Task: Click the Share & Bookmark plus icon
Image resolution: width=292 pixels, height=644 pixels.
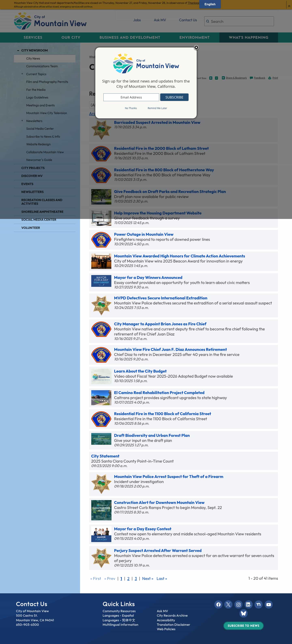Action: (223, 78)
